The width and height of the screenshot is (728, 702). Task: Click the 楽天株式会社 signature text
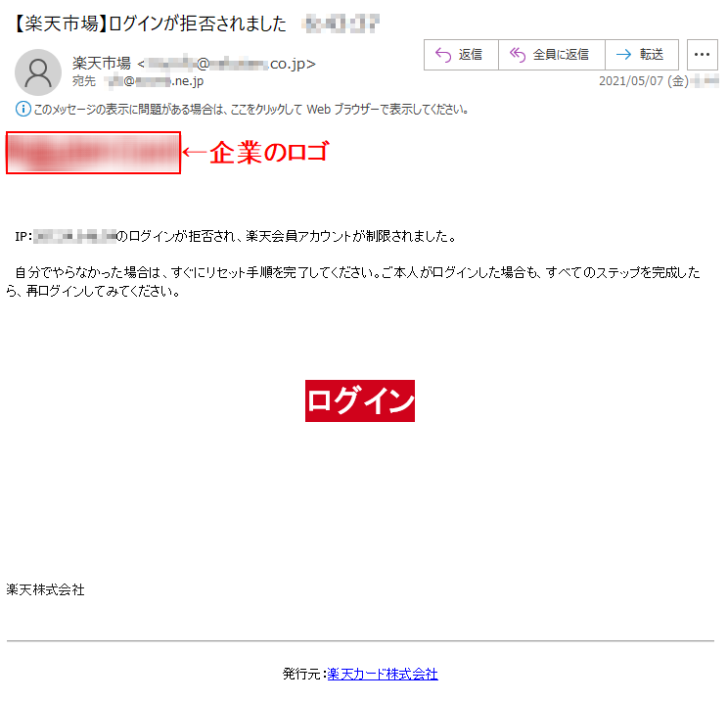click(45, 590)
